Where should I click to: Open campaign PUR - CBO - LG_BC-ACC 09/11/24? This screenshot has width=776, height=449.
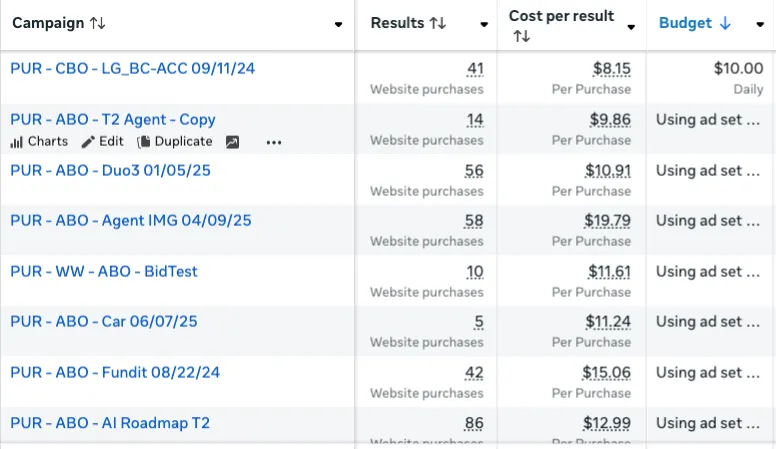point(130,69)
